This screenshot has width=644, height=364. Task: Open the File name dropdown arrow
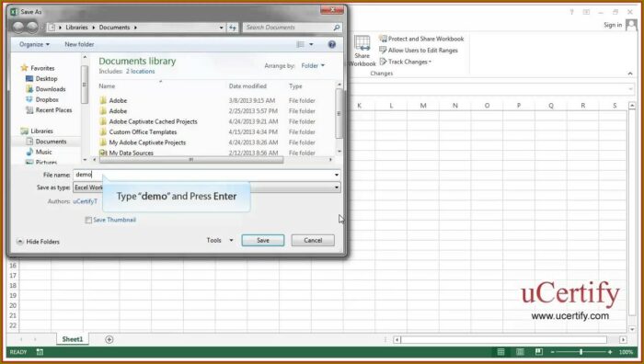[337, 175]
